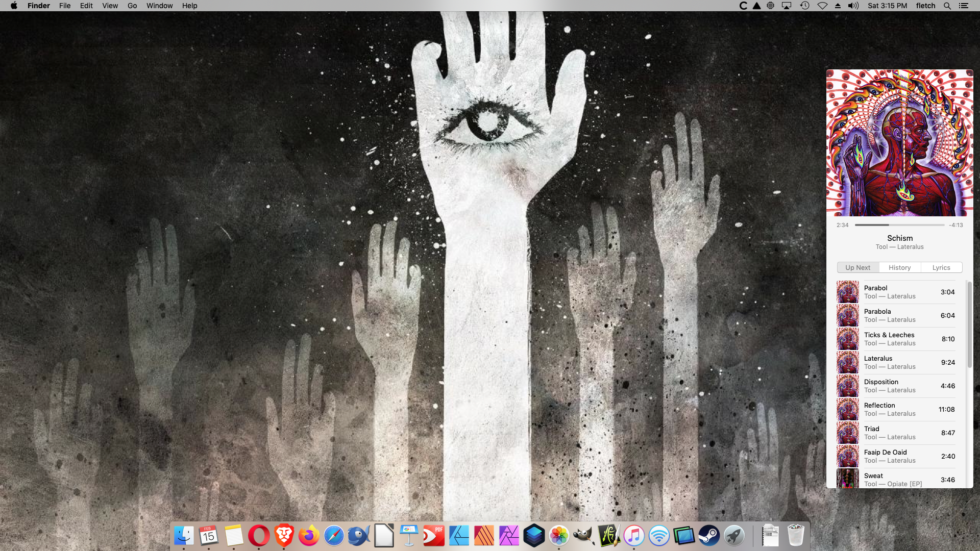Screen dimensions: 980x551
Task: Switch to the History tab
Action: click(899, 267)
